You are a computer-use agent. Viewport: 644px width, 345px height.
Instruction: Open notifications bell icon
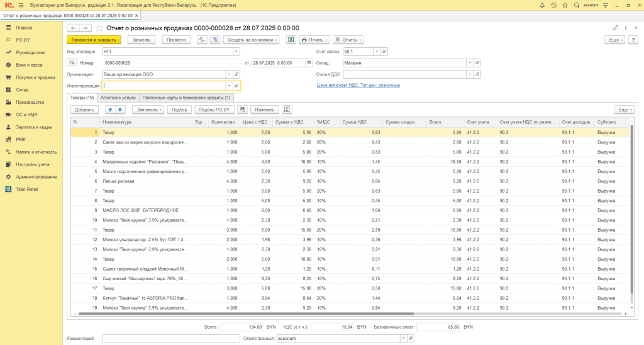(542, 5)
